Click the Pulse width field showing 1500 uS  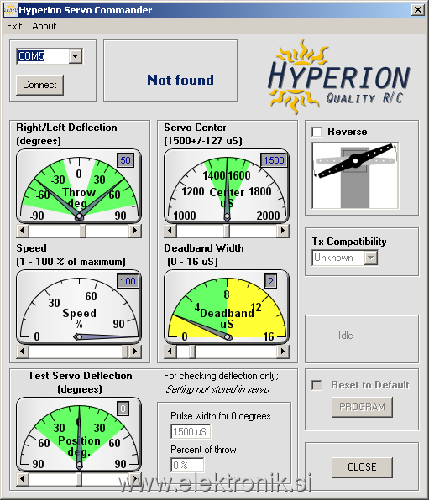190,432
